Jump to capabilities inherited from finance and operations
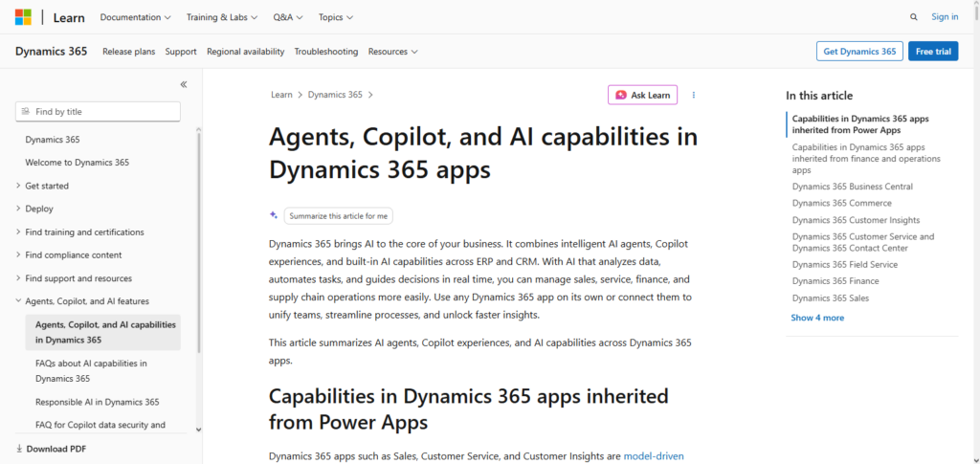This screenshot has height=464, width=980. [x=866, y=159]
